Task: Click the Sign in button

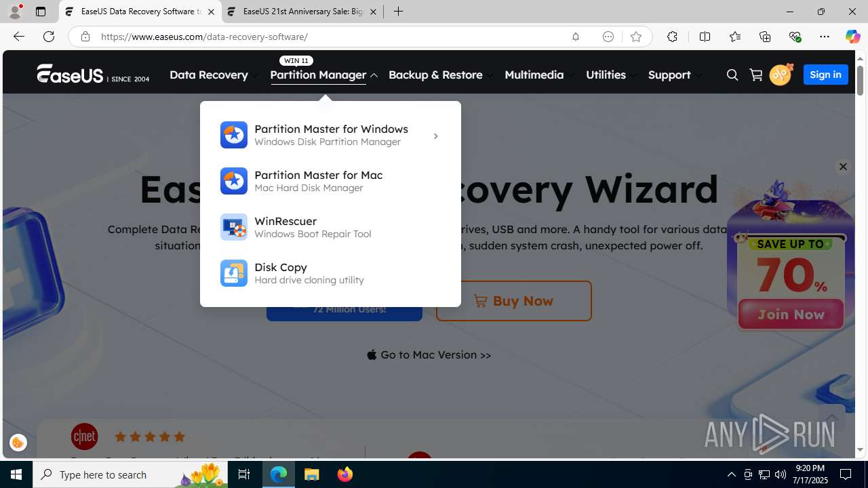Action: [x=825, y=75]
